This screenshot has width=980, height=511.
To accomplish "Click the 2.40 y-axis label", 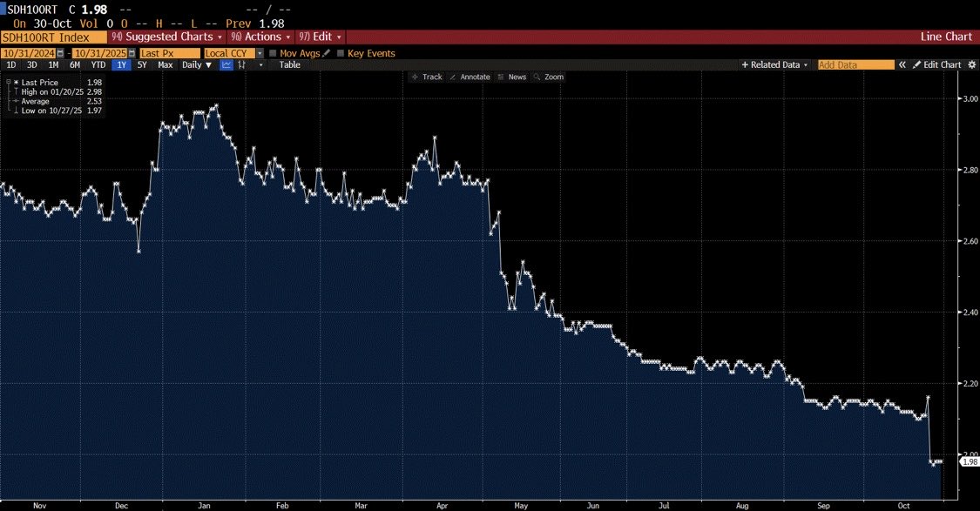I will click(x=970, y=313).
